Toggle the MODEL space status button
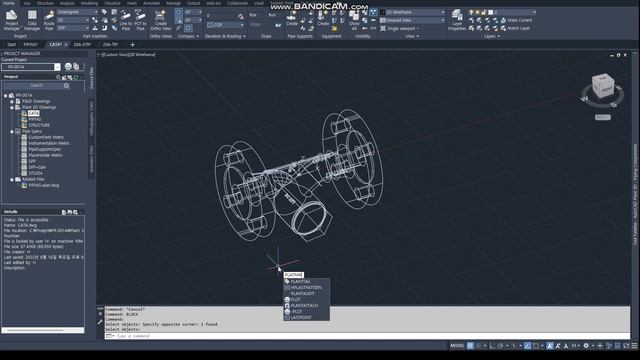The height and width of the screenshot is (360, 640). pos(457,346)
